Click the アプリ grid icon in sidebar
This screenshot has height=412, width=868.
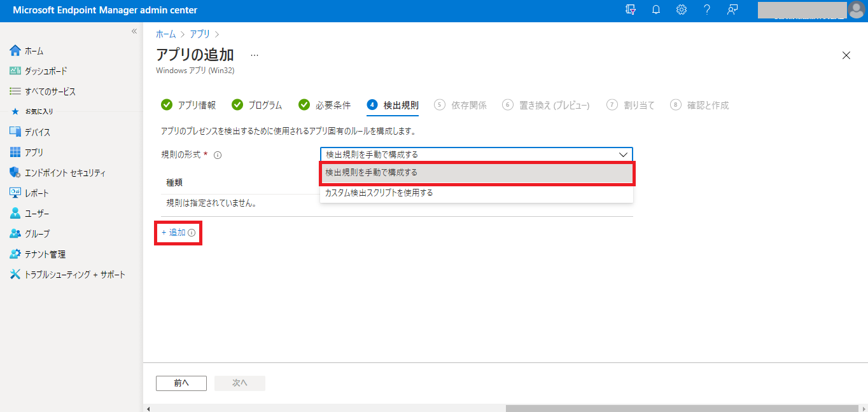pos(15,153)
